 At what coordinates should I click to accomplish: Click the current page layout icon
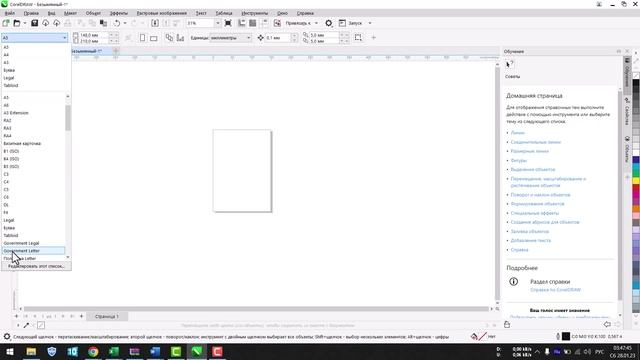tap(180, 38)
